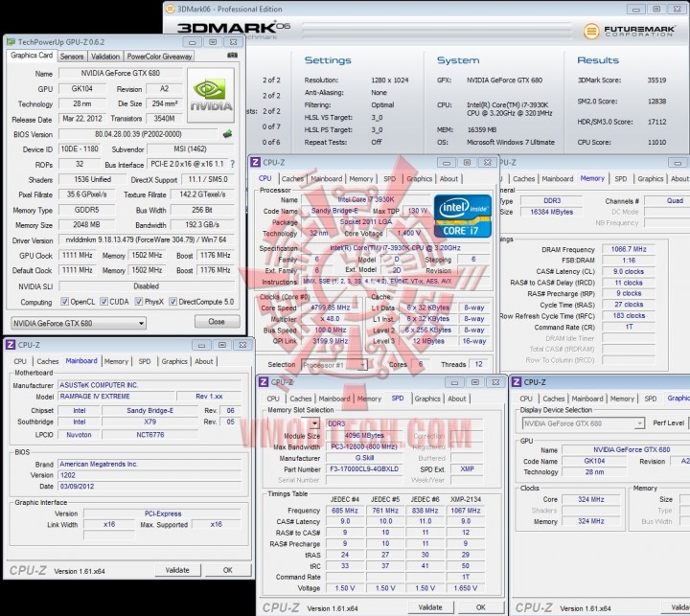Click the Z icon of CPU-Z SPD window
Viewport: 690px width, 616px height.
264,382
